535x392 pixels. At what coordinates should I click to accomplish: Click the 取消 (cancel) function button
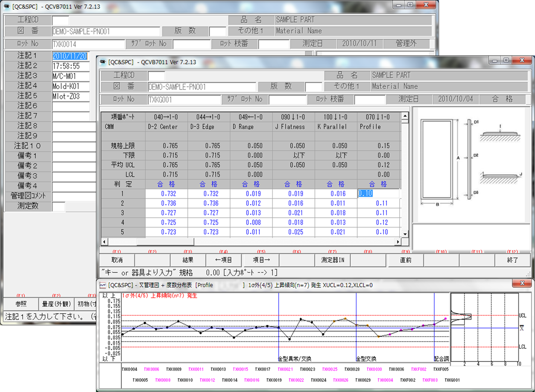pyautogui.click(x=117, y=260)
